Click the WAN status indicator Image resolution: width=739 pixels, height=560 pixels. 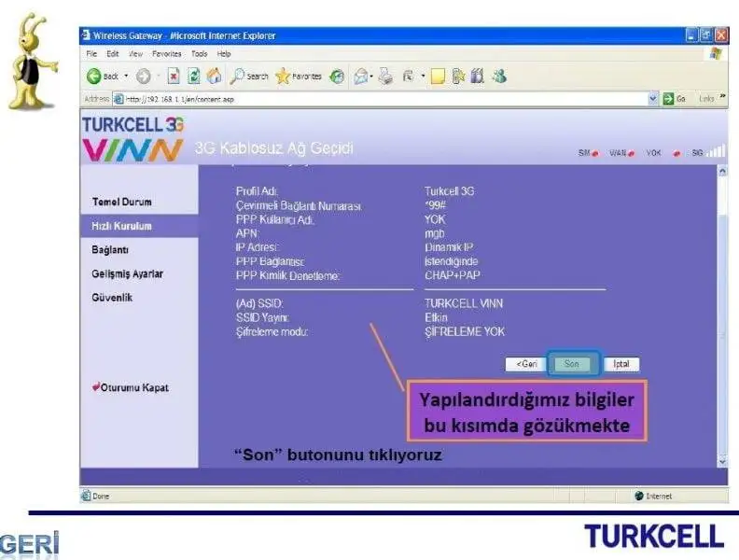(x=621, y=153)
